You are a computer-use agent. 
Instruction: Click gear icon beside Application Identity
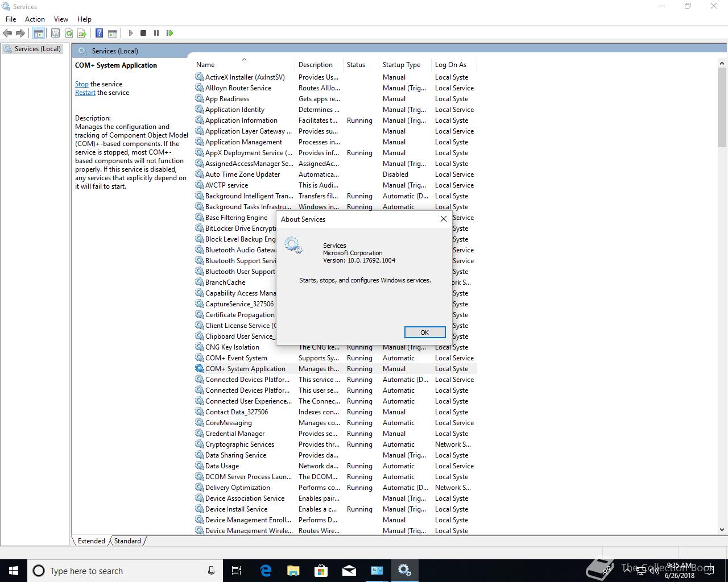[x=200, y=110]
